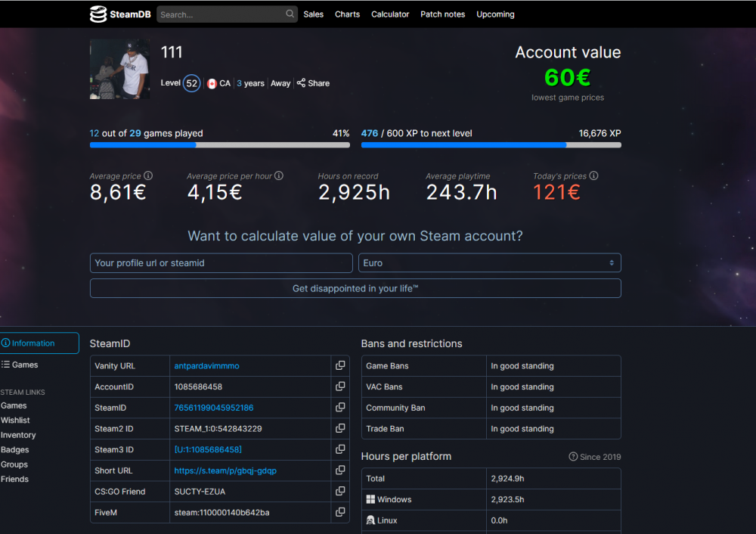Image resolution: width=756 pixels, height=534 pixels.
Task: Open the antpardavimmmo vanity link
Action: [x=206, y=365]
